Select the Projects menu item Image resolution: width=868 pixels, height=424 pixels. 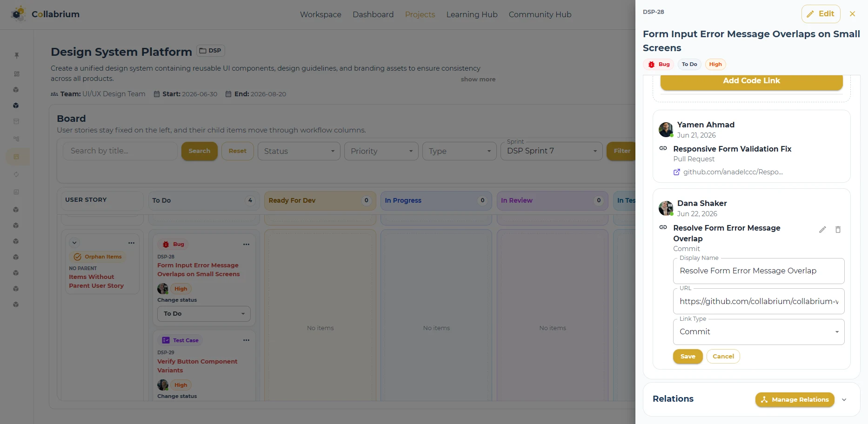[420, 14]
